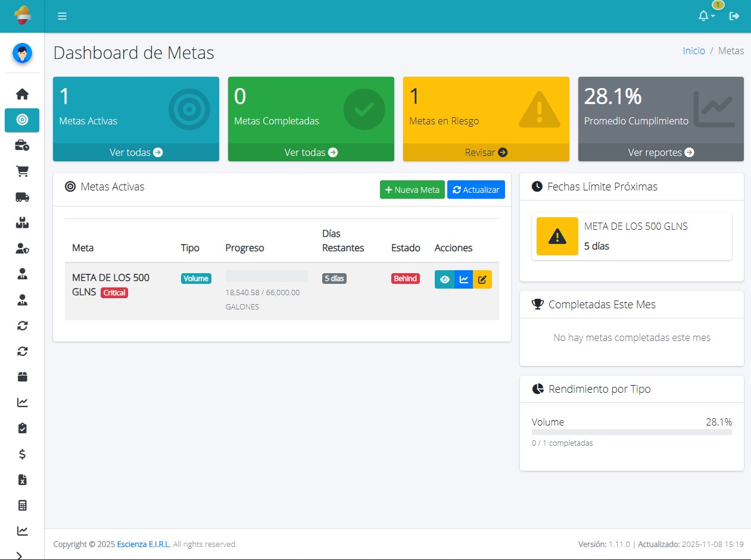Click the Volume progress bar under Rendimiento por Tipo
This screenshot has width=751, height=560.
(x=631, y=432)
